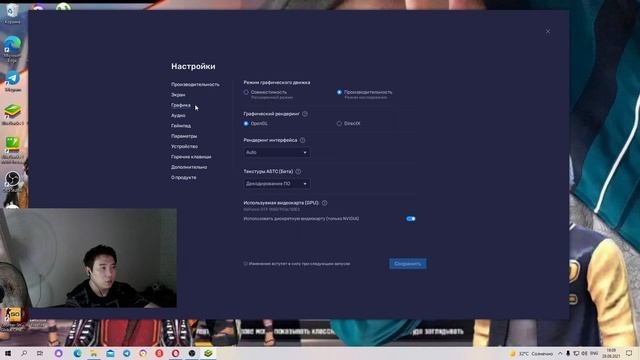Click the taskbar clock and date
Image resolution: width=640 pixels, height=360 pixels.
(x=611, y=353)
